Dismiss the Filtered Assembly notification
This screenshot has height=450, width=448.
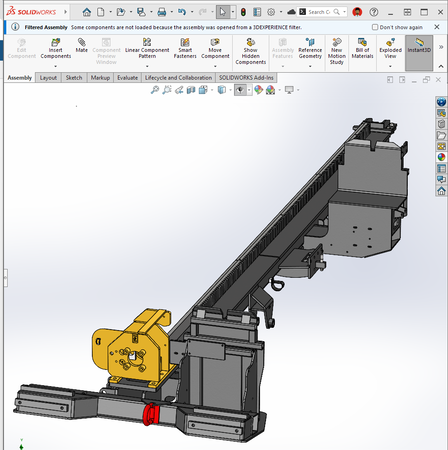[x=437, y=27]
